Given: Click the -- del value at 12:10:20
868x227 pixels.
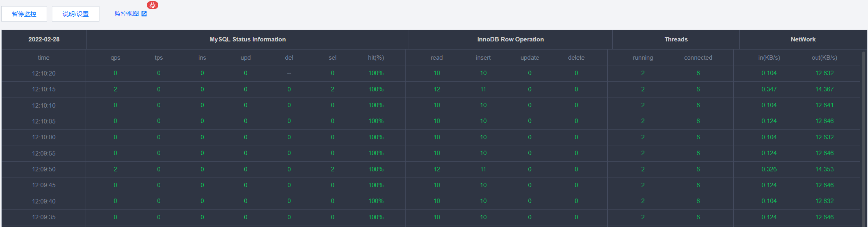Looking at the screenshot, I should coord(289,74).
